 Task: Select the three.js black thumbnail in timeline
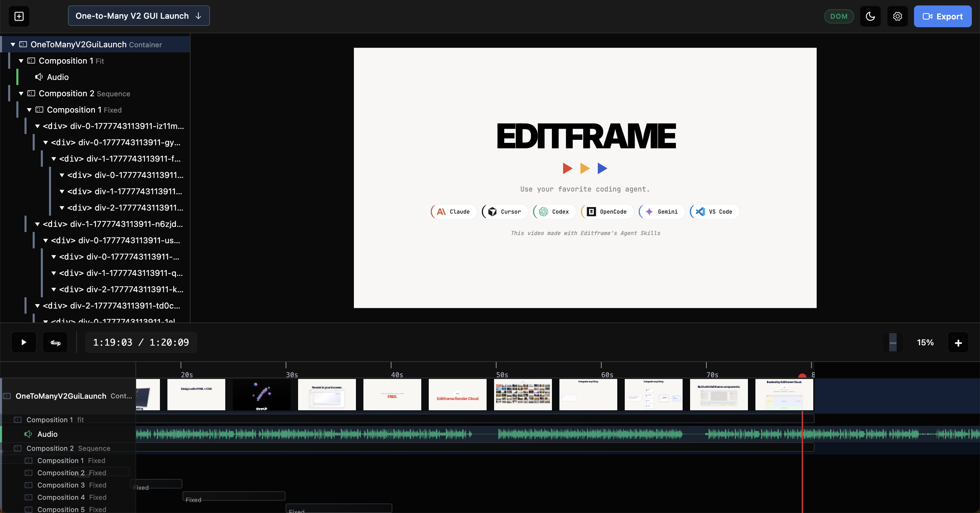coord(262,394)
